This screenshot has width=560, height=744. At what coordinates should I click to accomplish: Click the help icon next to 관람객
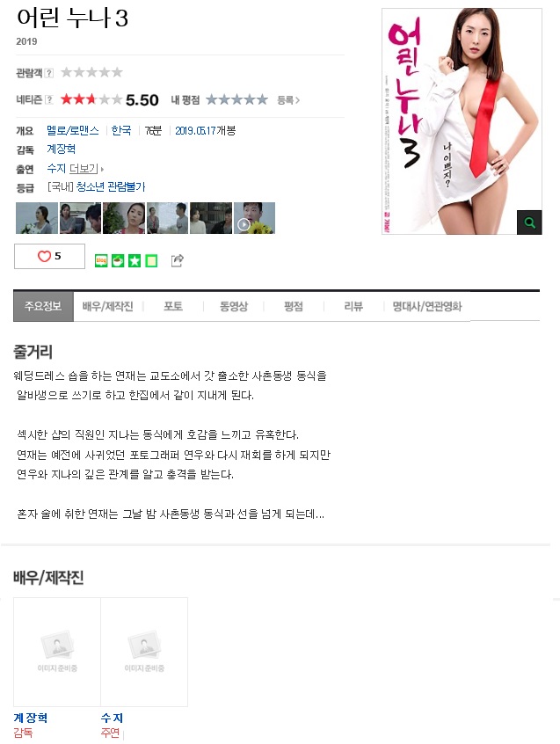49,73
